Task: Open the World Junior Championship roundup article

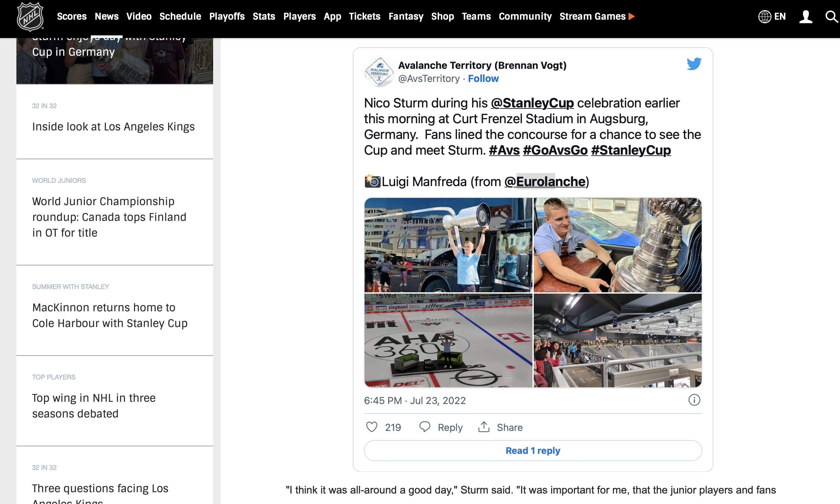Action: (x=109, y=217)
